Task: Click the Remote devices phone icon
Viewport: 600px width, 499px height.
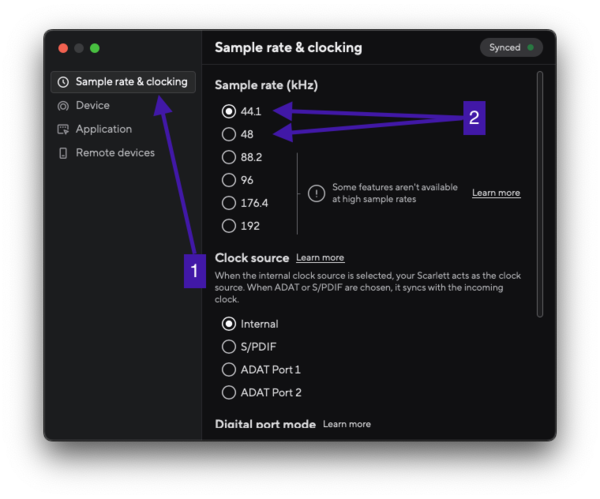Action: [x=63, y=153]
